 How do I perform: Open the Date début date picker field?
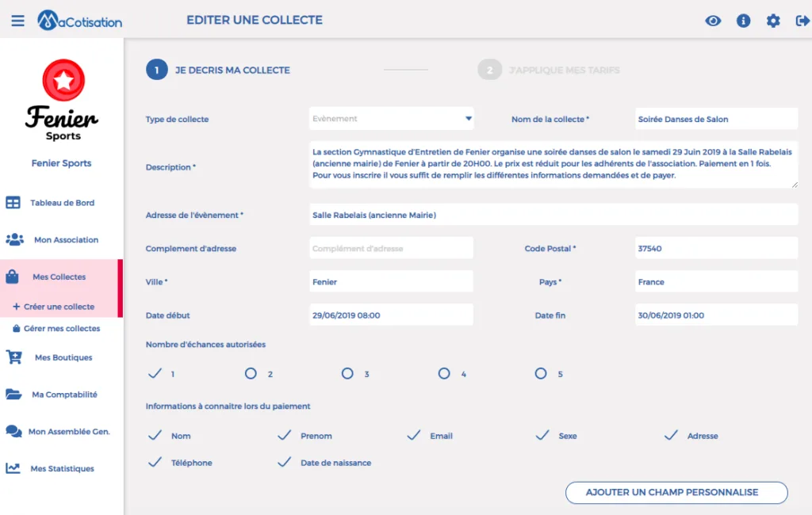(392, 315)
